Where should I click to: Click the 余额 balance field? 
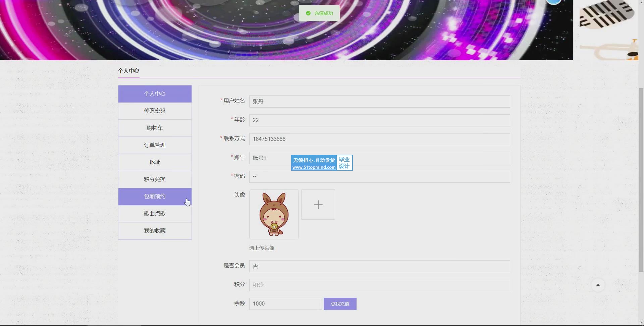285,304
